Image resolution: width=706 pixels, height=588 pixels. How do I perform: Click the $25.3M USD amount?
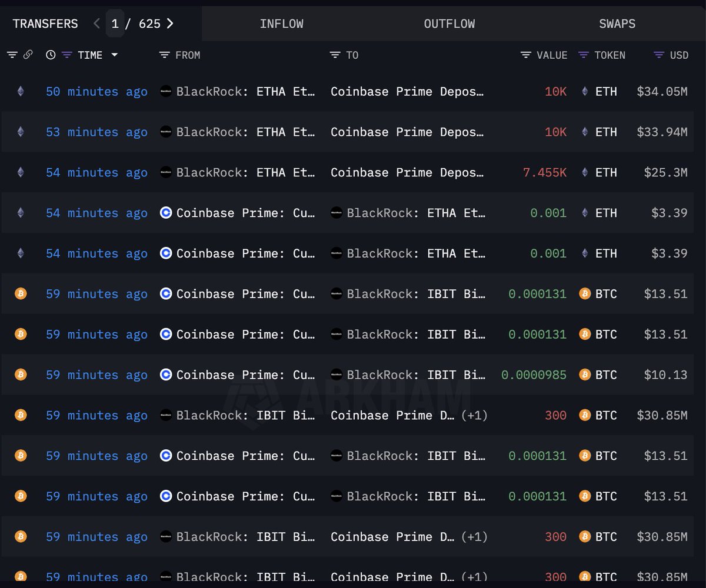pos(666,173)
